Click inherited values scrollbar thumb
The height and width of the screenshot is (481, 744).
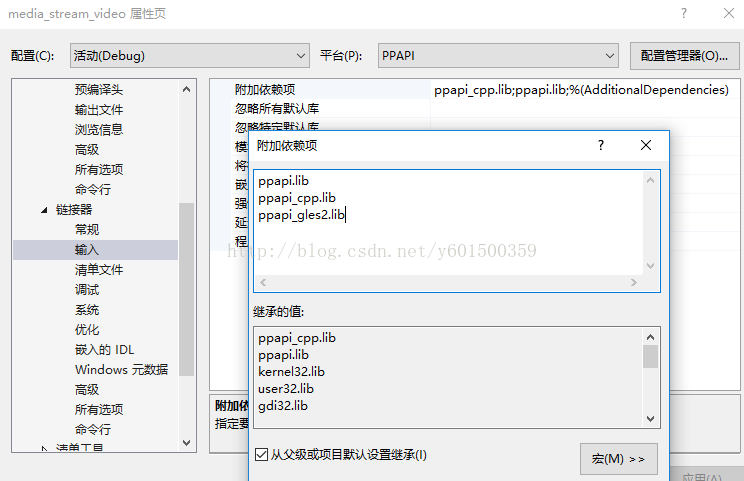click(651, 356)
